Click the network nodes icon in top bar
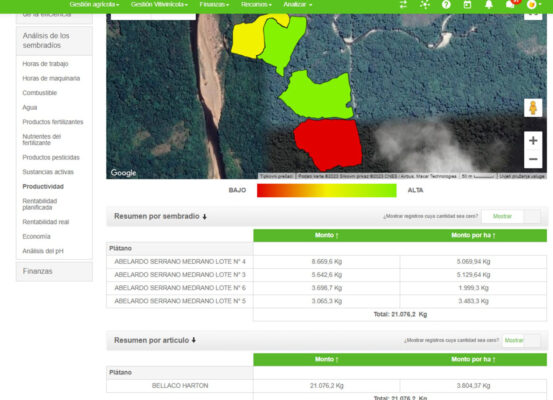The width and height of the screenshot is (553, 400). point(425,5)
